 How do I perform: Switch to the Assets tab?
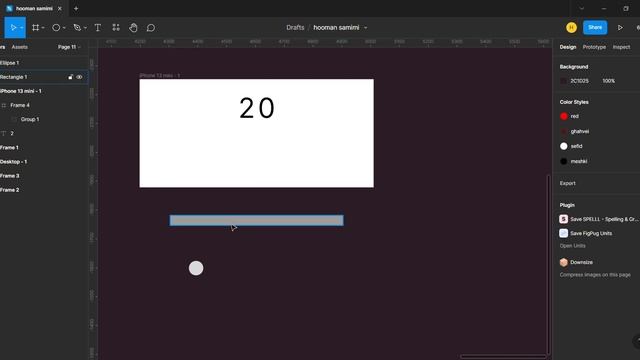click(20, 47)
